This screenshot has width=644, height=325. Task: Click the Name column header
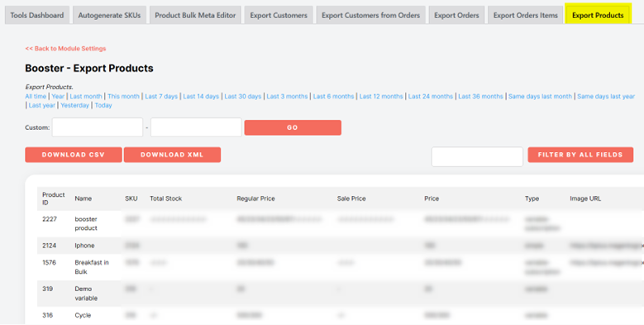click(x=83, y=198)
